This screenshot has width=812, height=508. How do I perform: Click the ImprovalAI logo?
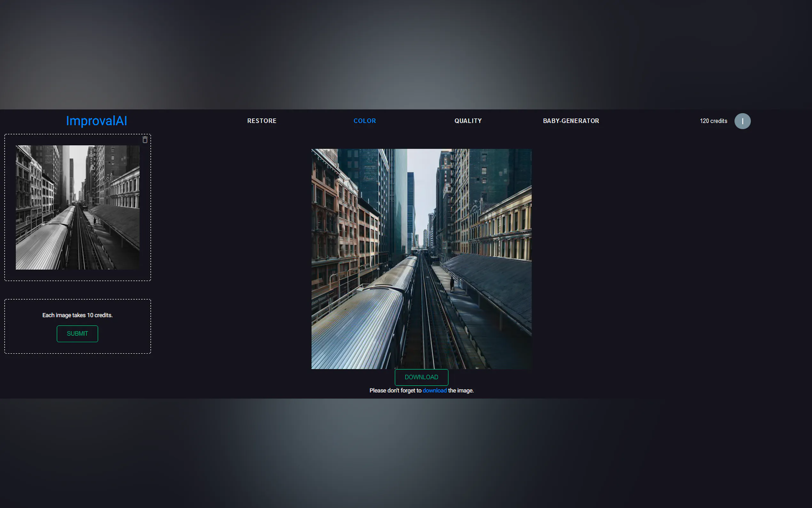pyautogui.click(x=96, y=121)
